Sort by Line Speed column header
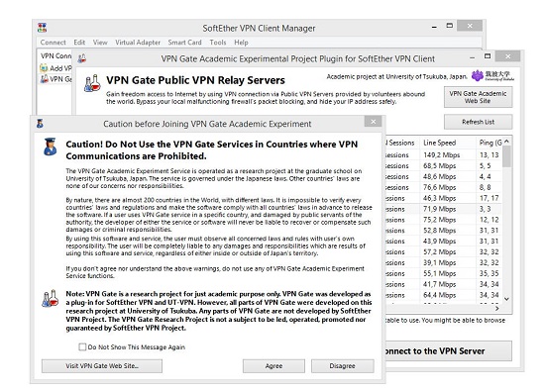 tap(448, 143)
